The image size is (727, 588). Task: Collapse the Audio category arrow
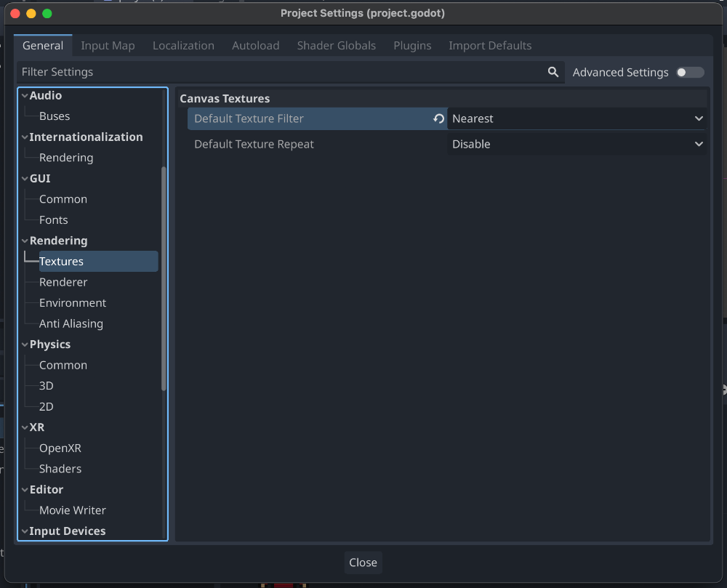25,95
